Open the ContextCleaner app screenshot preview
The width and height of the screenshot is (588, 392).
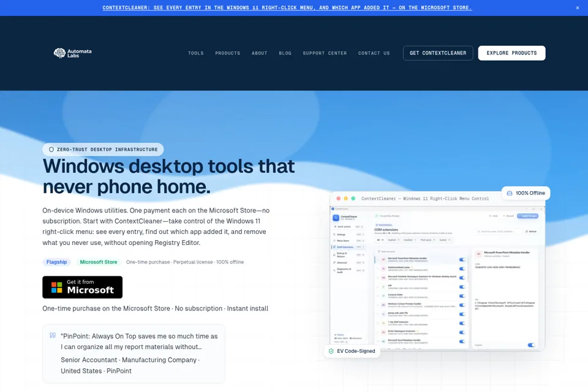click(437, 278)
